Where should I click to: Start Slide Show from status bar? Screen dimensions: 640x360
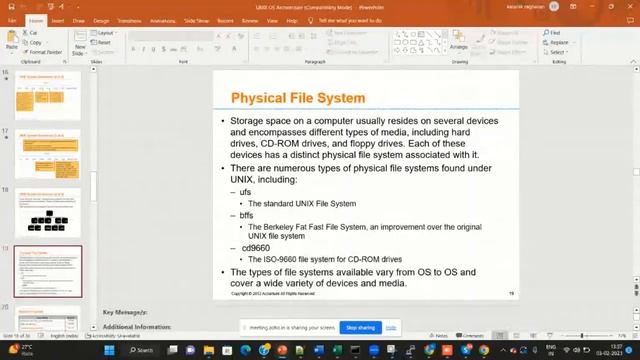[x=550, y=336]
